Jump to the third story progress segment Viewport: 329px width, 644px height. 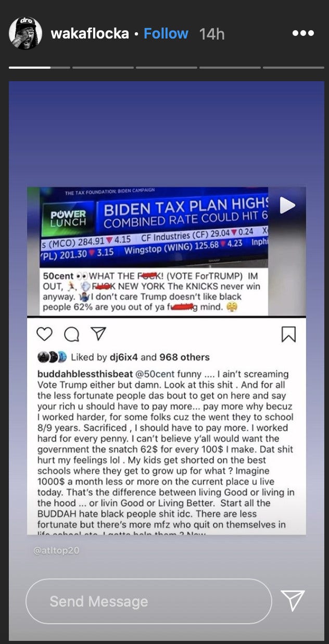[166, 67]
